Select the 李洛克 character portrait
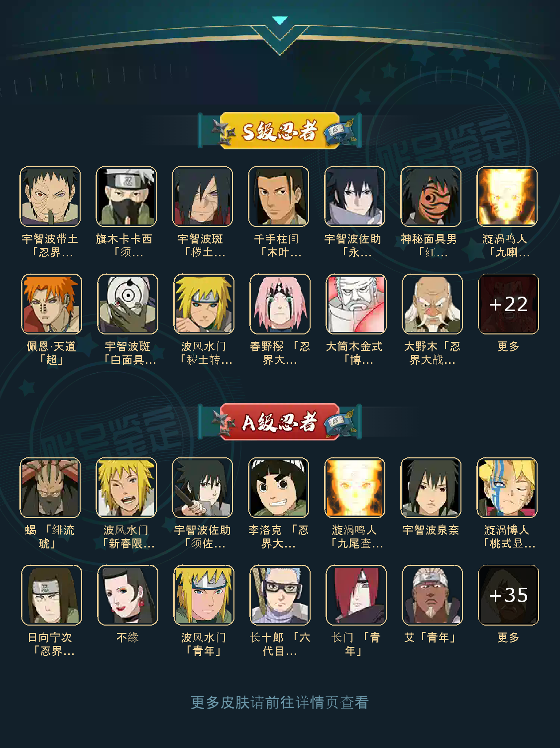Viewport: 560px width, 748px height. pyautogui.click(x=279, y=488)
